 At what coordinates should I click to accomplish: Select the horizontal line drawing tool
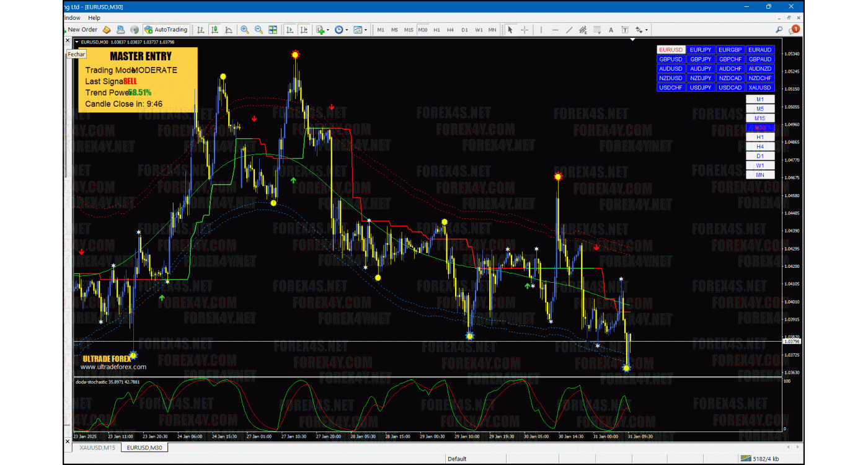(x=555, y=30)
